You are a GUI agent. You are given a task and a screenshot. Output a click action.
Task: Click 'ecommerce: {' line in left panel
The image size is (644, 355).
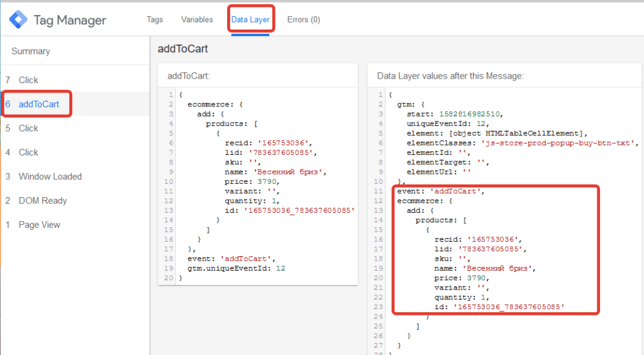point(215,104)
